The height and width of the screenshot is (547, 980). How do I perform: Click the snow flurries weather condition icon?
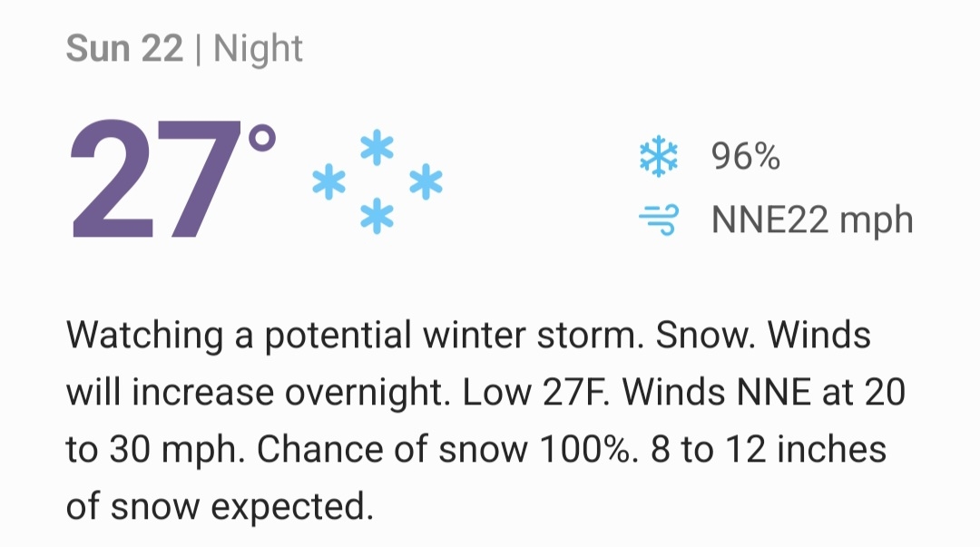(377, 183)
